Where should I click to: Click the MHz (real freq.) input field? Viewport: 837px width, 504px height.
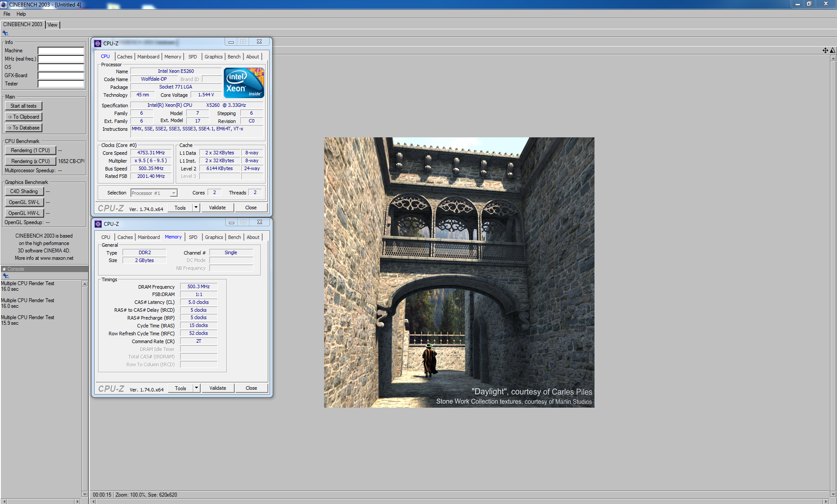click(61, 59)
